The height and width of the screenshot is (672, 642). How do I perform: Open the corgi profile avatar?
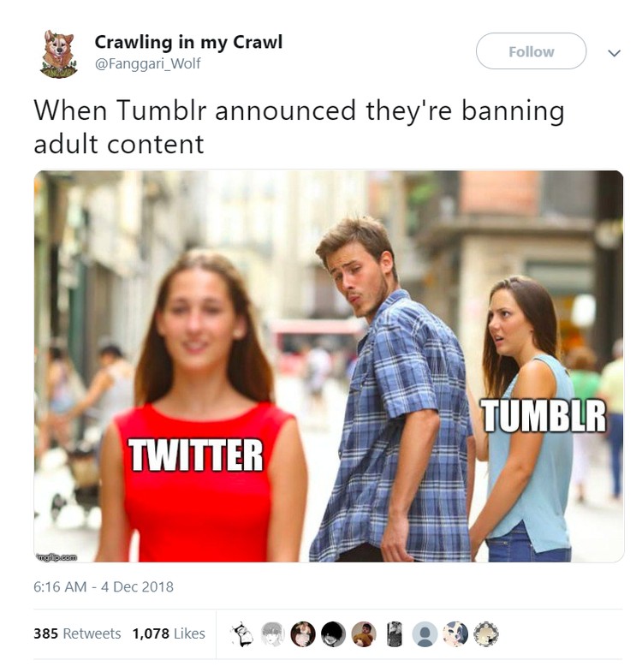point(60,53)
